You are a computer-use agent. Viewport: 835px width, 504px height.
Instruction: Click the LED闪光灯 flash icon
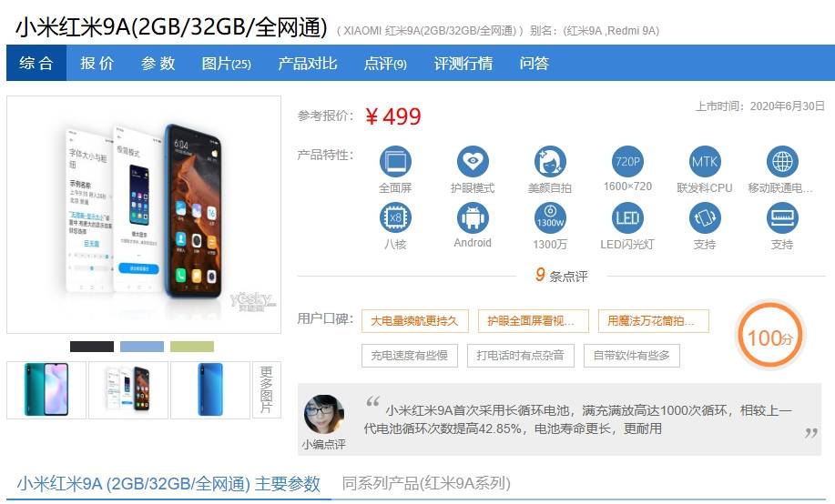click(x=627, y=218)
